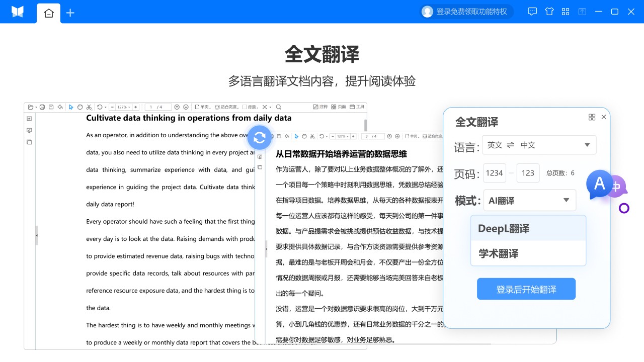Screen dimensions: 644x362
Task: Click the blue translate swap circle icon
Action: 260,137
